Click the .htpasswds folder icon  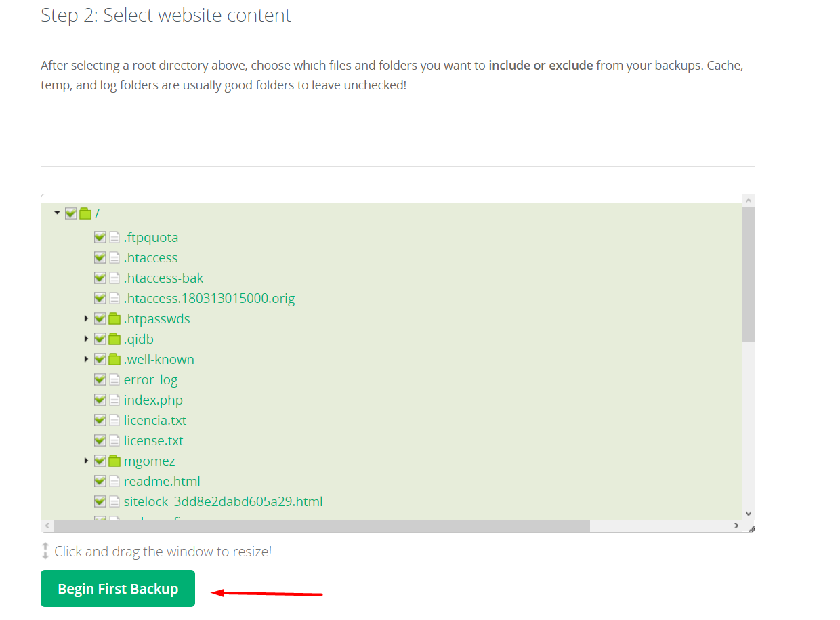click(x=114, y=318)
